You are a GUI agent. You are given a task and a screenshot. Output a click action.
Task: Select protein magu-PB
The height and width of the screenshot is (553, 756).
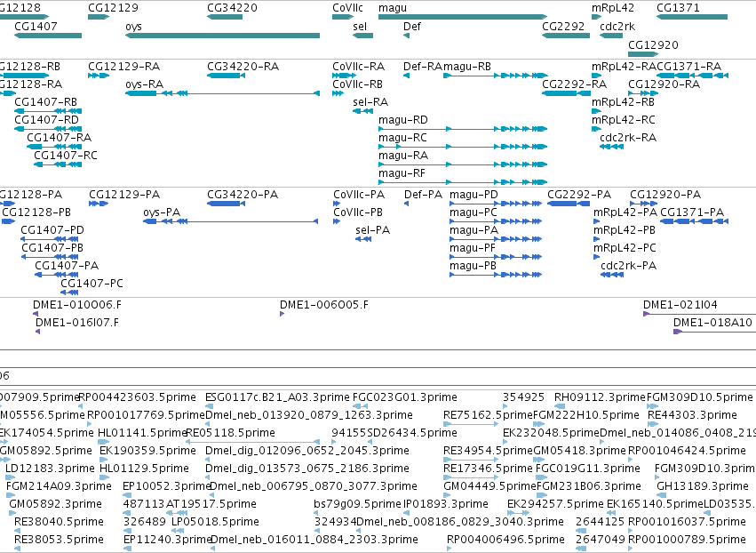coord(496,275)
